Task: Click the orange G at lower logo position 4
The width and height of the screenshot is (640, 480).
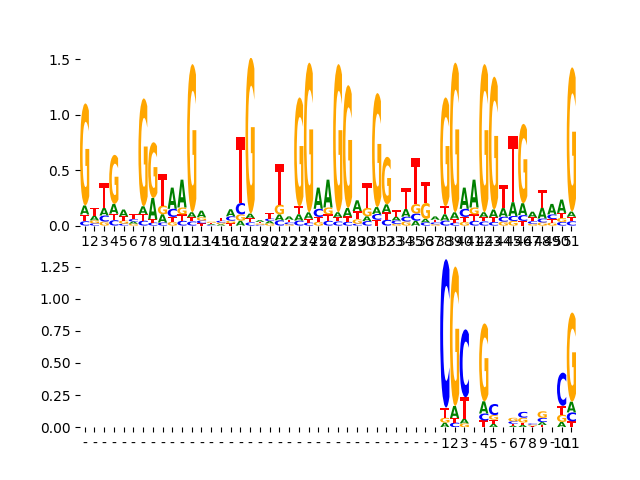Action: pos(484,360)
